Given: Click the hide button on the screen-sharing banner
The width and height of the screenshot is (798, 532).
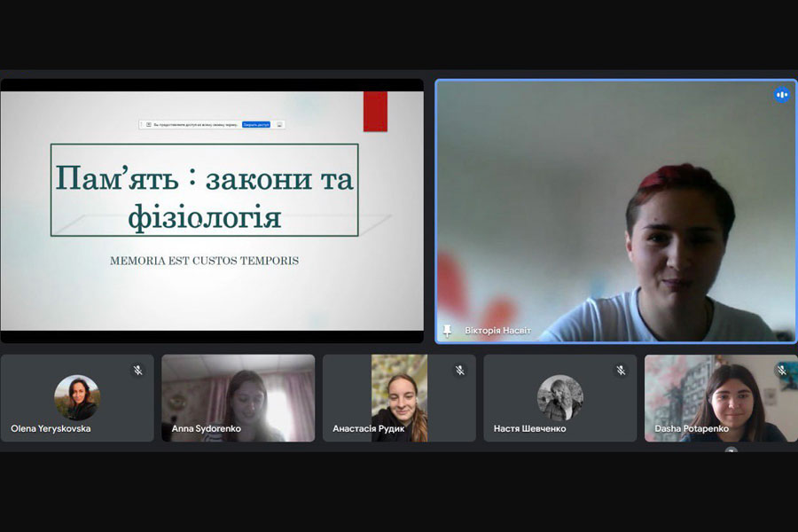Looking at the screenshot, I should [x=279, y=124].
